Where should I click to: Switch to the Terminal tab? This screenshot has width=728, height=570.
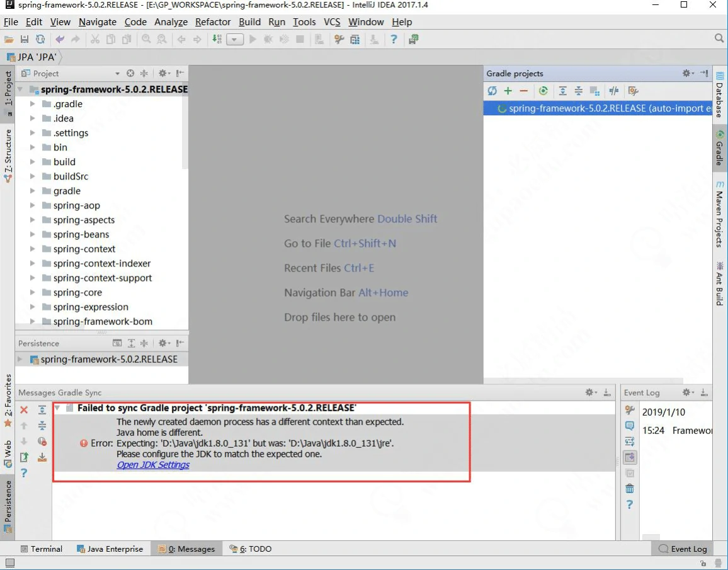click(42, 549)
